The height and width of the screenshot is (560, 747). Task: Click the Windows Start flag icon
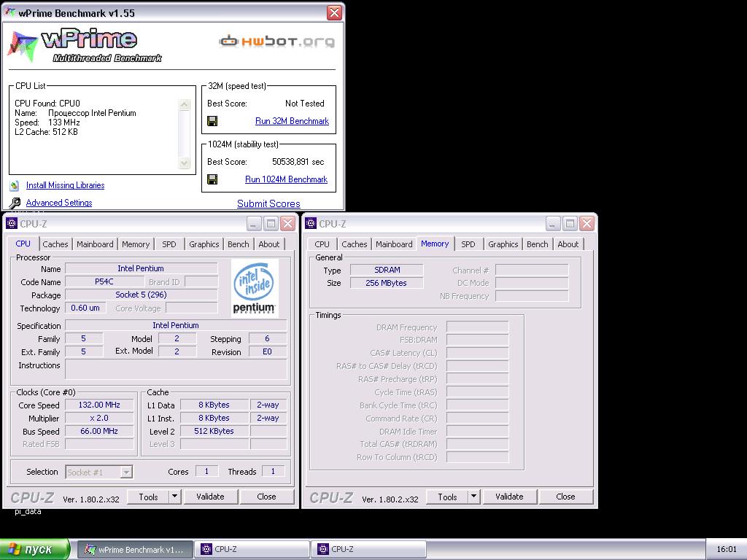[x=14, y=550]
